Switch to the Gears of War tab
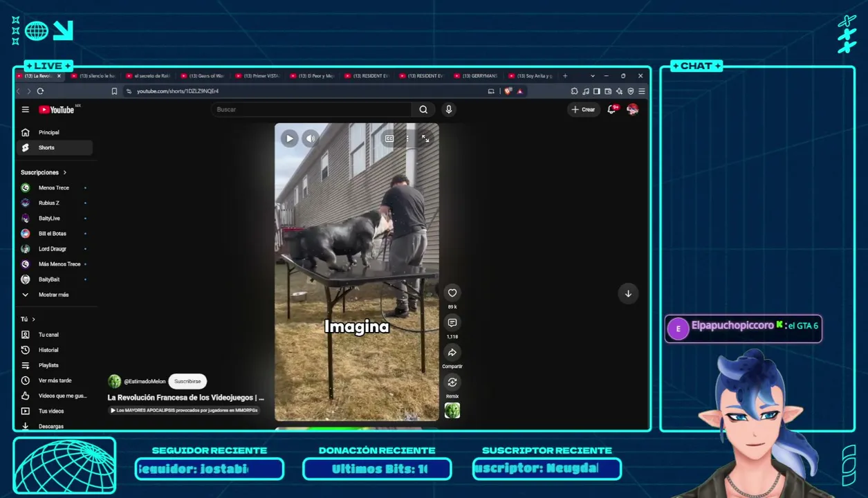Image resolution: width=868 pixels, height=498 pixels. [203, 76]
